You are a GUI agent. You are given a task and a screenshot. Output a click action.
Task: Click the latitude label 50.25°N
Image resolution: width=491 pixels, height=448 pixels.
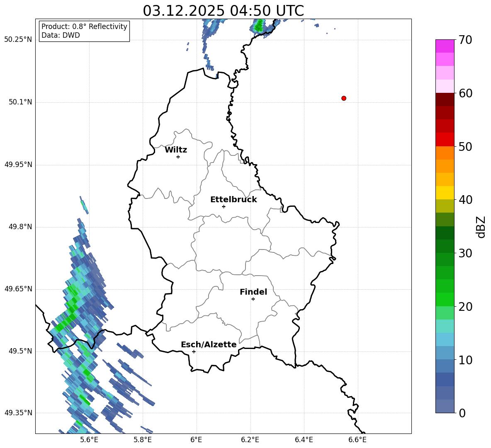pyautogui.click(x=18, y=40)
